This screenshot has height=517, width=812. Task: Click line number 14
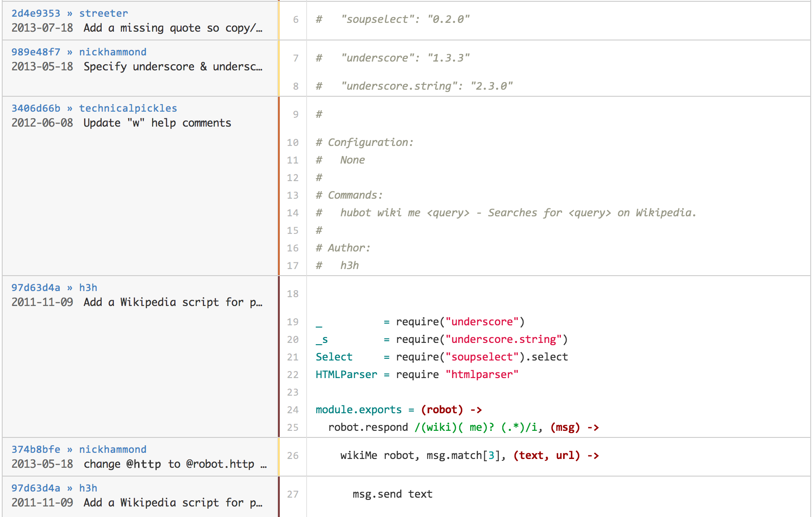tap(293, 213)
